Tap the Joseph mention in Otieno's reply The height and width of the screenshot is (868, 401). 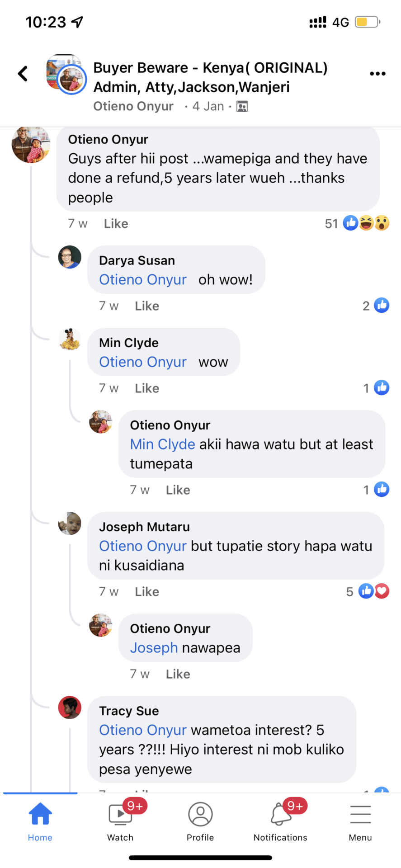coord(154,648)
